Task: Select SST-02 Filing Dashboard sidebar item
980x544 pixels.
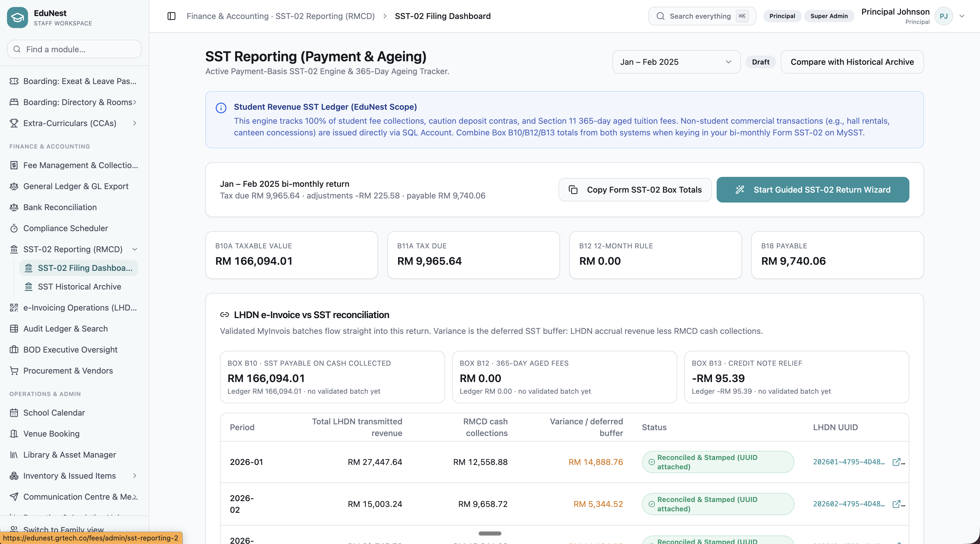Action: [x=79, y=268]
